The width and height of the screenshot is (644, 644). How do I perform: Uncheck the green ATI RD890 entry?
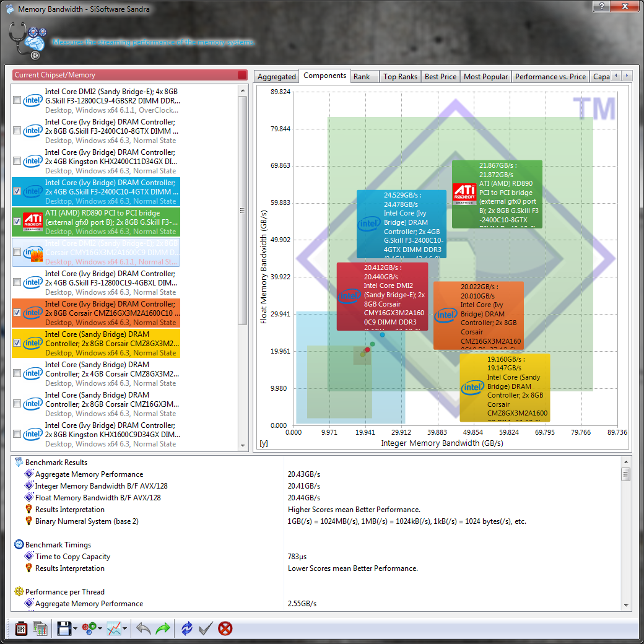click(x=17, y=222)
